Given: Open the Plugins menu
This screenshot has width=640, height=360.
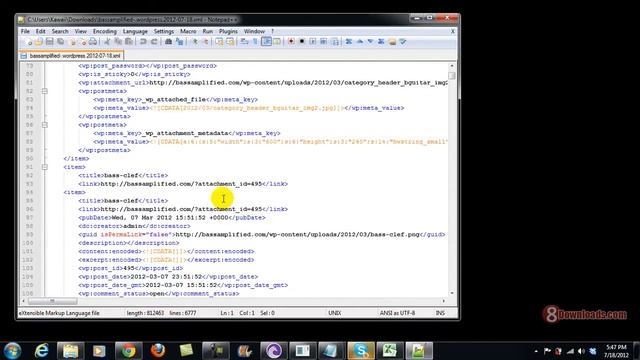Looking at the screenshot, I should click(x=228, y=31).
